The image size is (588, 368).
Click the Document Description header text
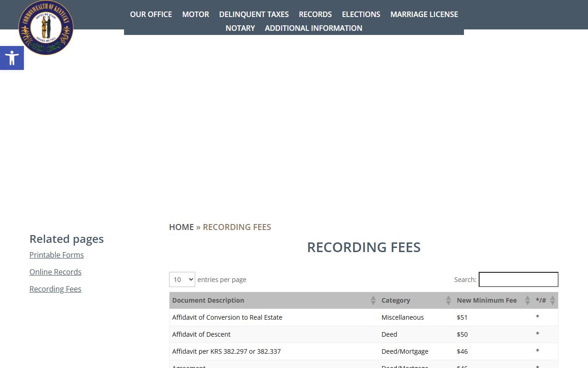coord(208,300)
